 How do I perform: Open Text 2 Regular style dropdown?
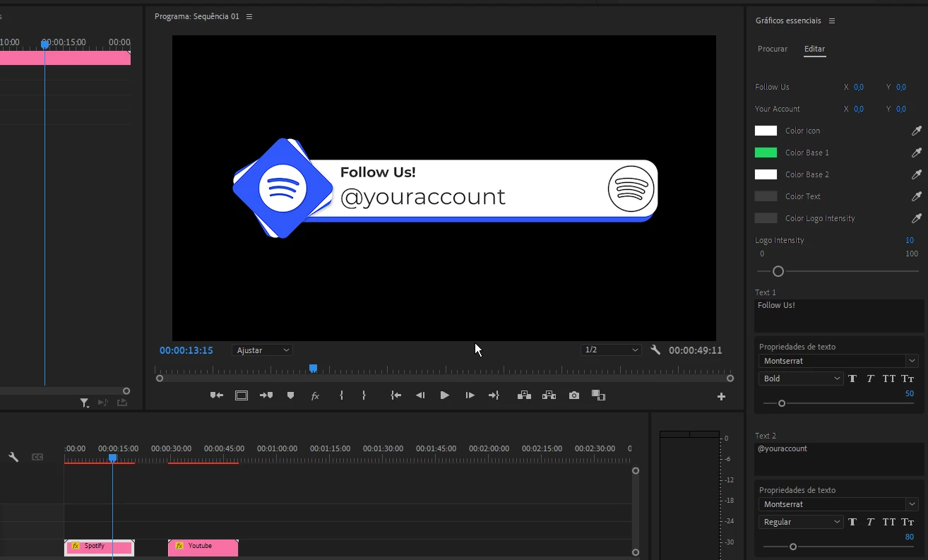pos(802,522)
